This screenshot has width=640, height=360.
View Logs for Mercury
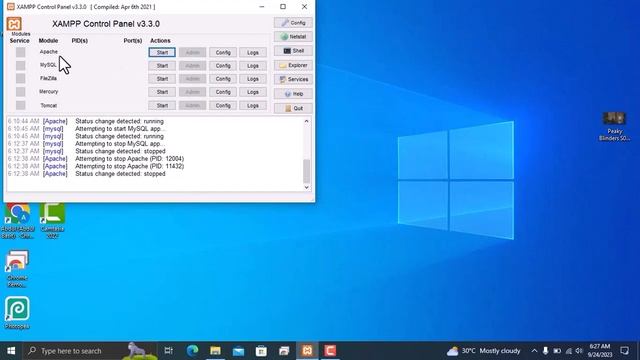(x=253, y=92)
